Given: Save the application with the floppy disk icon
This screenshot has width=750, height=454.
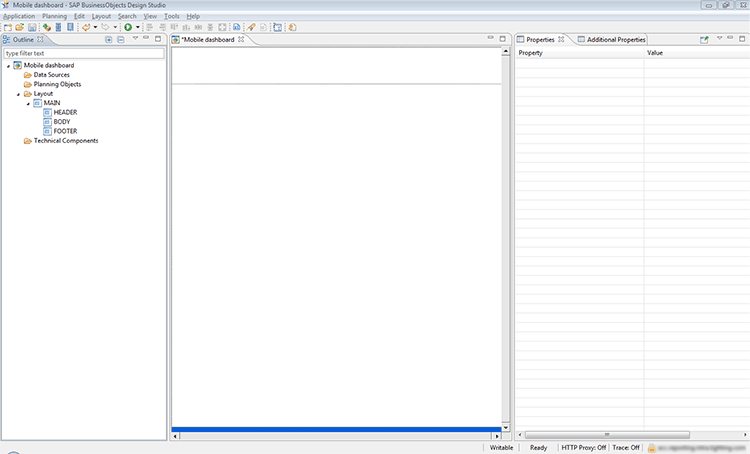Looking at the screenshot, I should pyautogui.click(x=32, y=27).
